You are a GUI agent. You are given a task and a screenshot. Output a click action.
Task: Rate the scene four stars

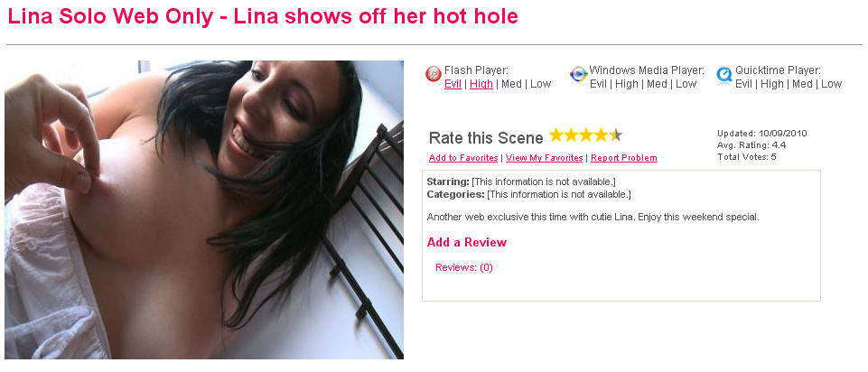602,135
